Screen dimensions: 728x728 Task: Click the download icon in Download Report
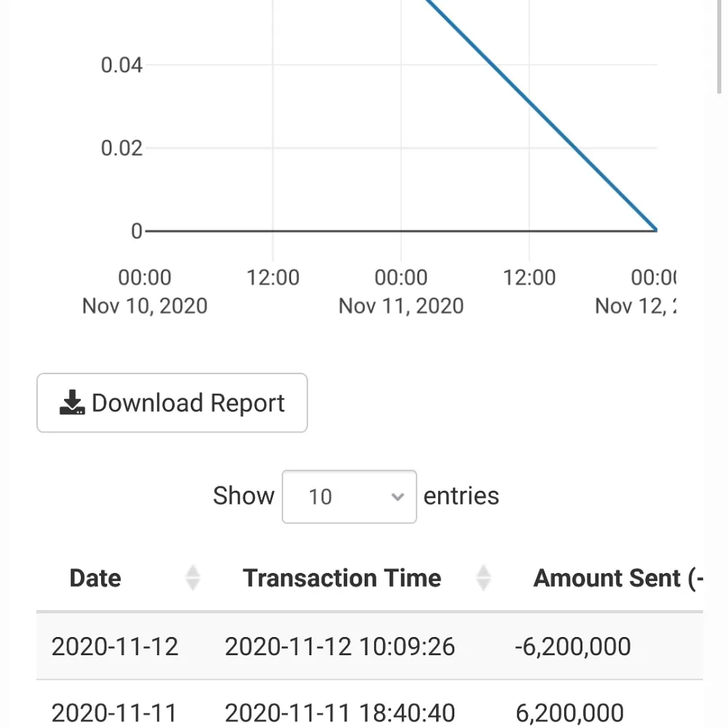pos(72,403)
